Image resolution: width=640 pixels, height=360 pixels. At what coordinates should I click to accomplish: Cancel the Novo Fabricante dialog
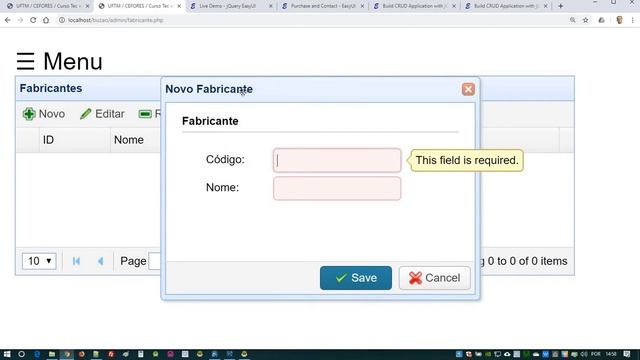coord(434,278)
